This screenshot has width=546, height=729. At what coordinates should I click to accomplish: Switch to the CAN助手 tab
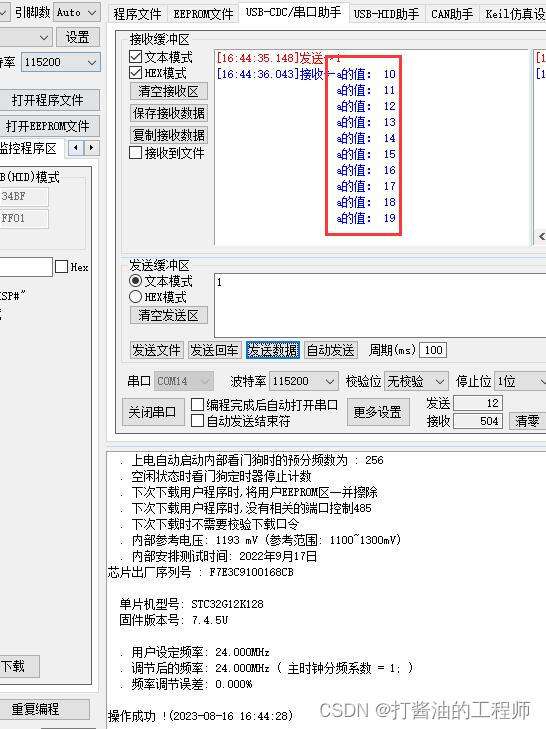coord(452,14)
